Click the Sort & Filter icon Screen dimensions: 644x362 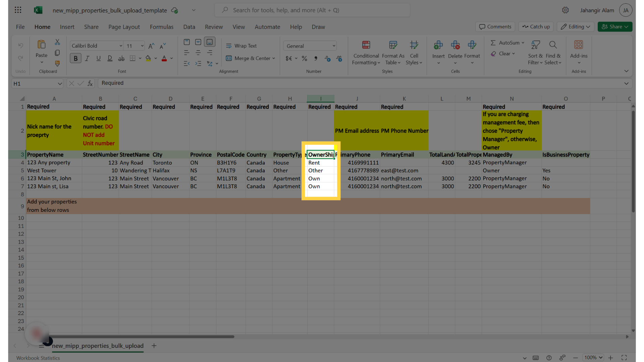535,45
